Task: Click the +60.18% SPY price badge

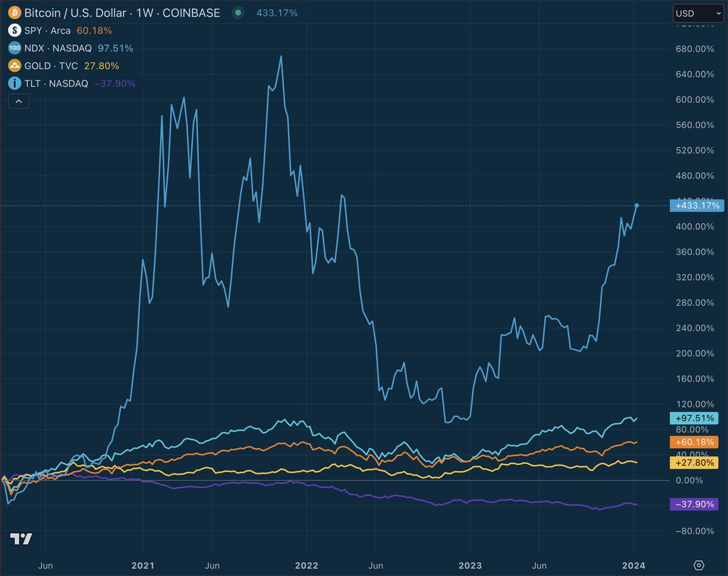Action: coord(694,442)
